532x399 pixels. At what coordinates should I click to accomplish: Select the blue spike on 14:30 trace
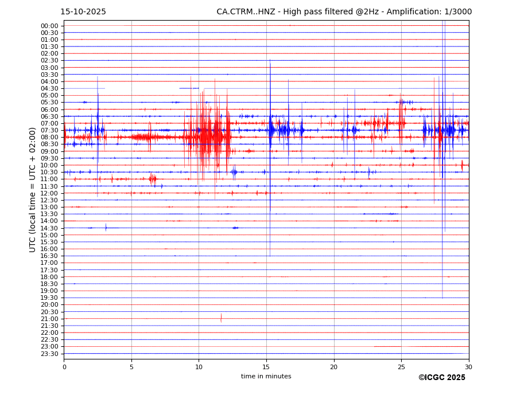106,228
